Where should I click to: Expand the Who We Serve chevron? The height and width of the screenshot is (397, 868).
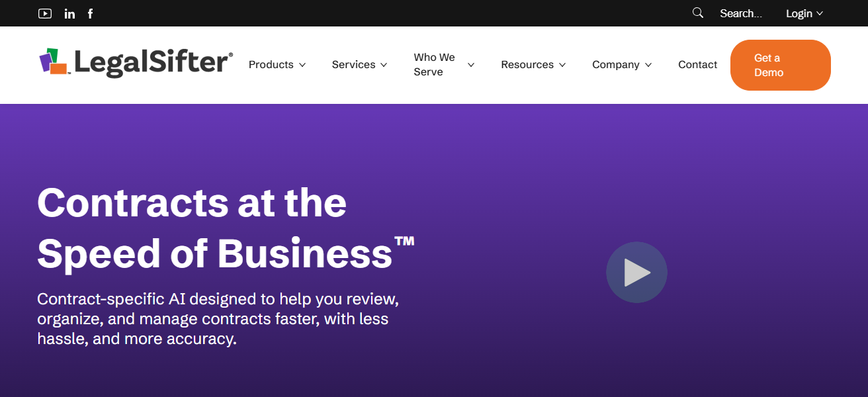471,65
